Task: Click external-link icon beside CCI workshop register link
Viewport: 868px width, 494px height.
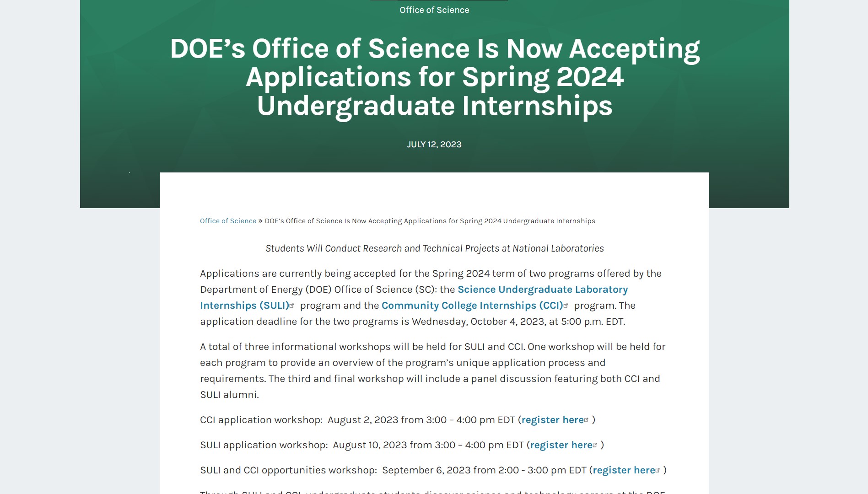Action: (587, 419)
